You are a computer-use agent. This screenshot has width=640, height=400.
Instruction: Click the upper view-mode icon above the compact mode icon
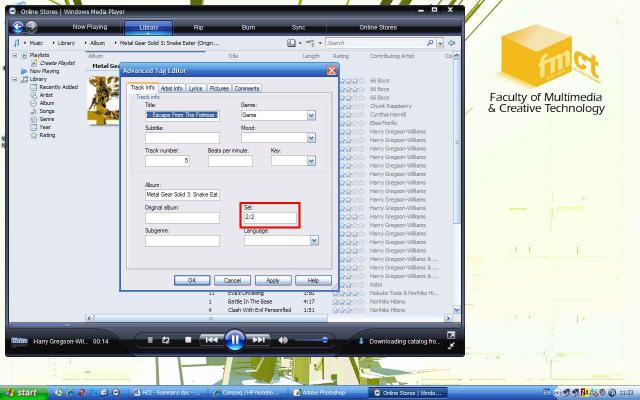click(451, 336)
